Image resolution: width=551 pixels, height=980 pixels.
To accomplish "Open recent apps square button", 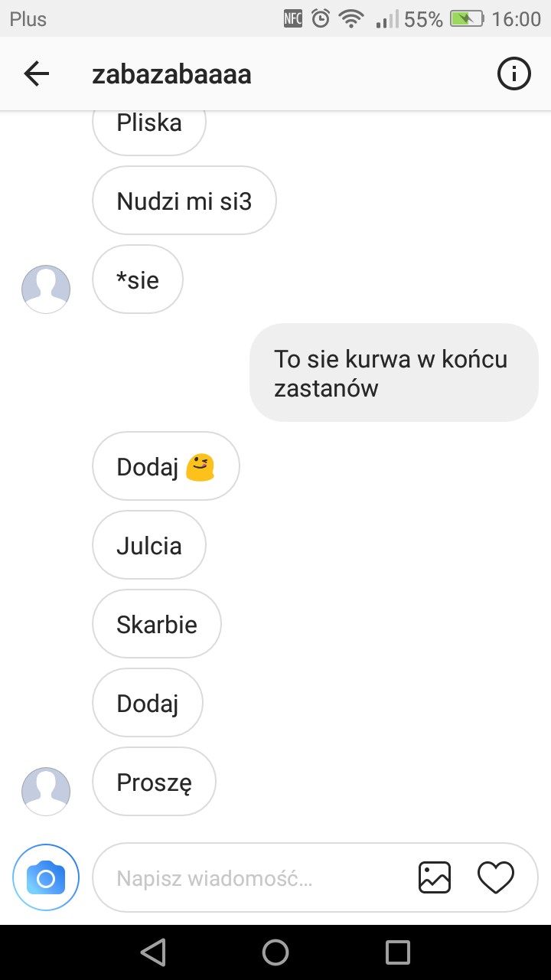I will coord(398,952).
